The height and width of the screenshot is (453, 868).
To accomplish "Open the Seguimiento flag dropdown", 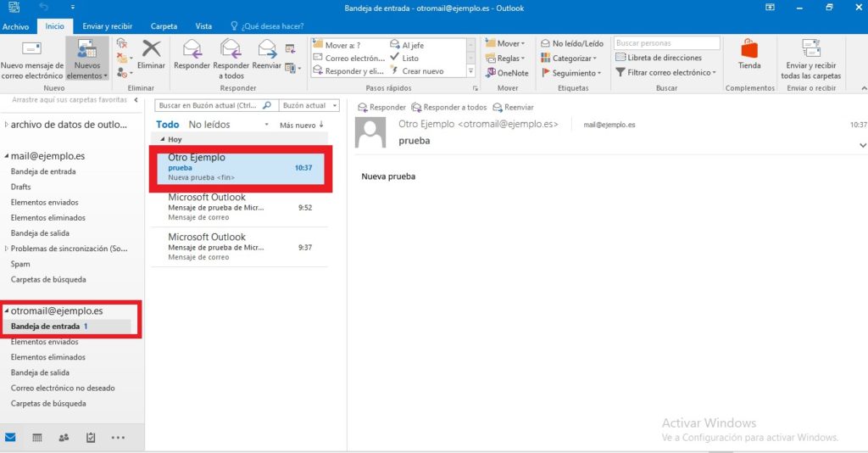I will pyautogui.click(x=571, y=73).
